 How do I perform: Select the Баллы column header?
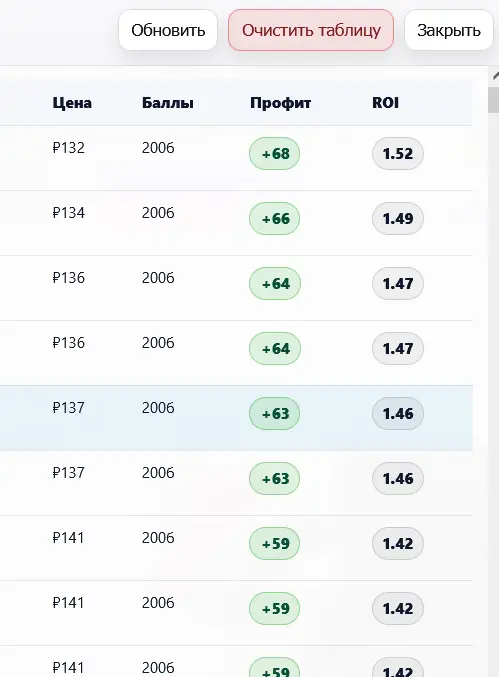167,103
